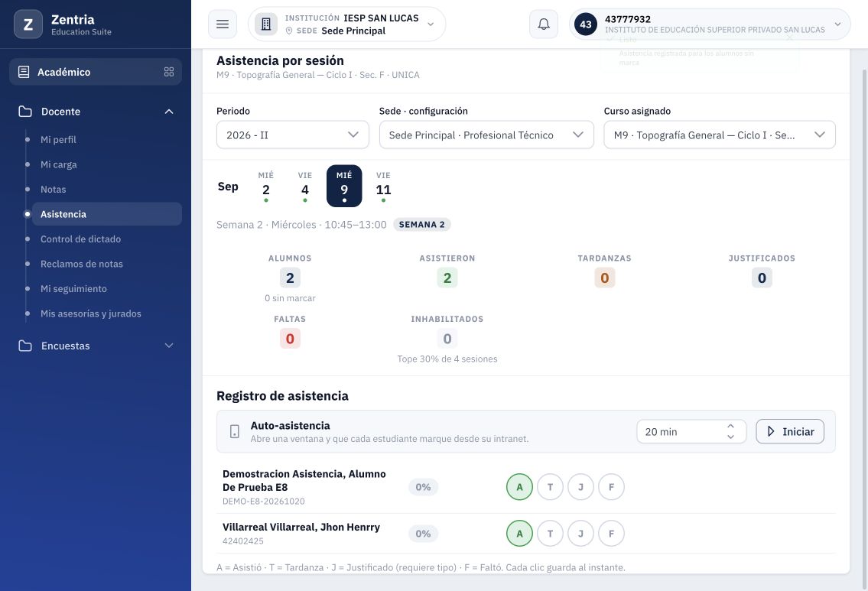Click the institution building icon

[x=265, y=24]
